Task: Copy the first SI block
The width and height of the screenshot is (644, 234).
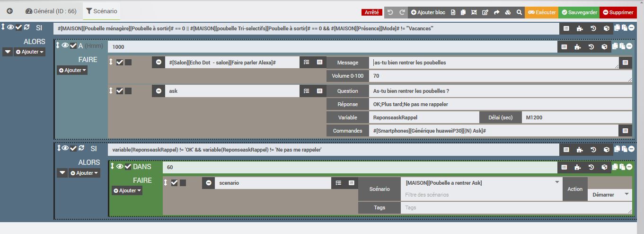Action: click(617, 28)
